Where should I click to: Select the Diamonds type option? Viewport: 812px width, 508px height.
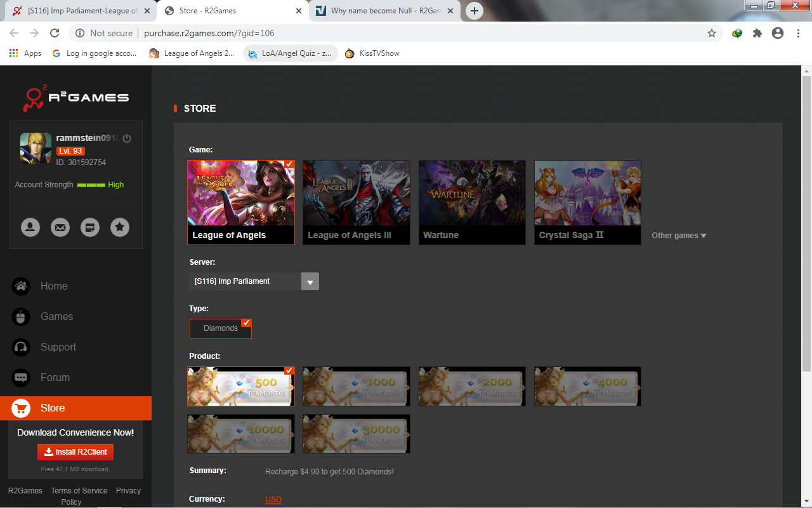[x=221, y=328]
